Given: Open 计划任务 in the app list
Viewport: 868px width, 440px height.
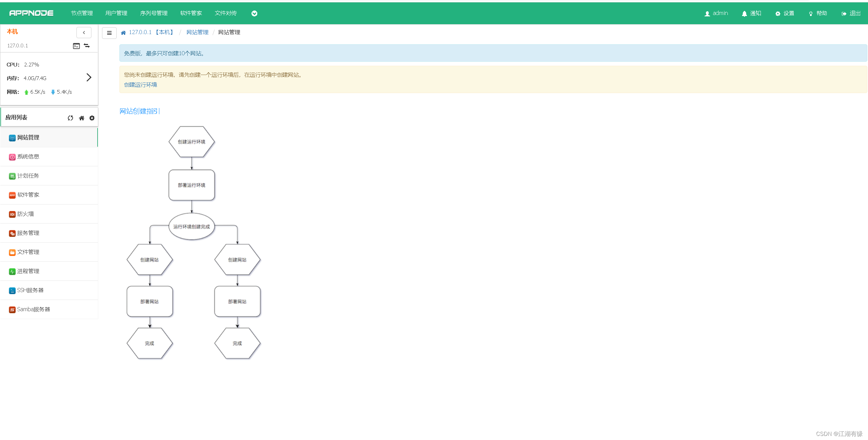Looking at the screenshot, I should (x=49, y=176).
